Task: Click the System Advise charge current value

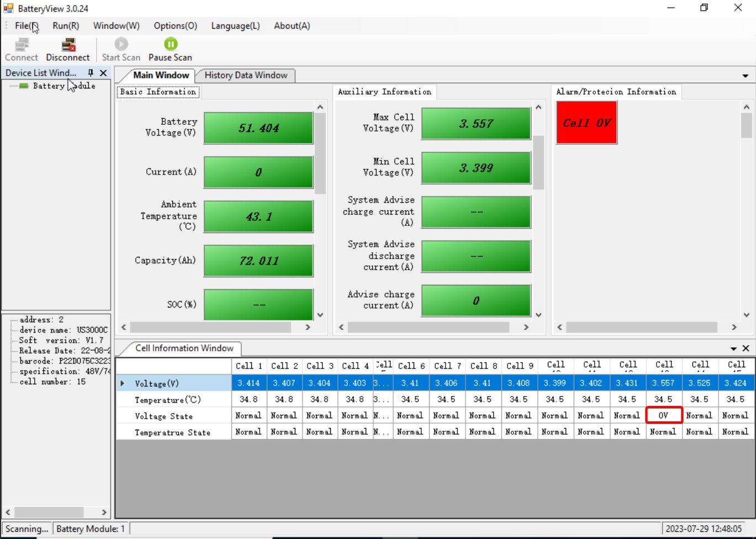Action: click(x=476, y=212)
